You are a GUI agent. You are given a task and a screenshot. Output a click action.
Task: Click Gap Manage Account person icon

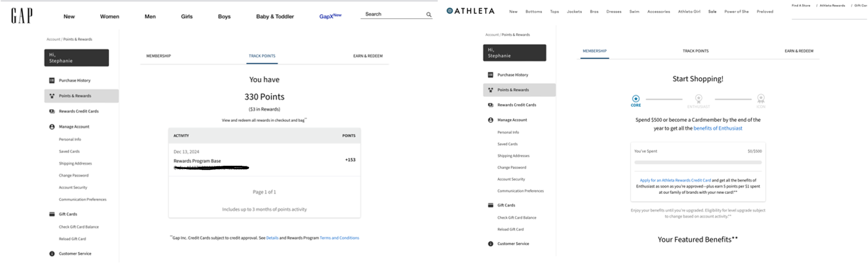[x=52, y=127]
